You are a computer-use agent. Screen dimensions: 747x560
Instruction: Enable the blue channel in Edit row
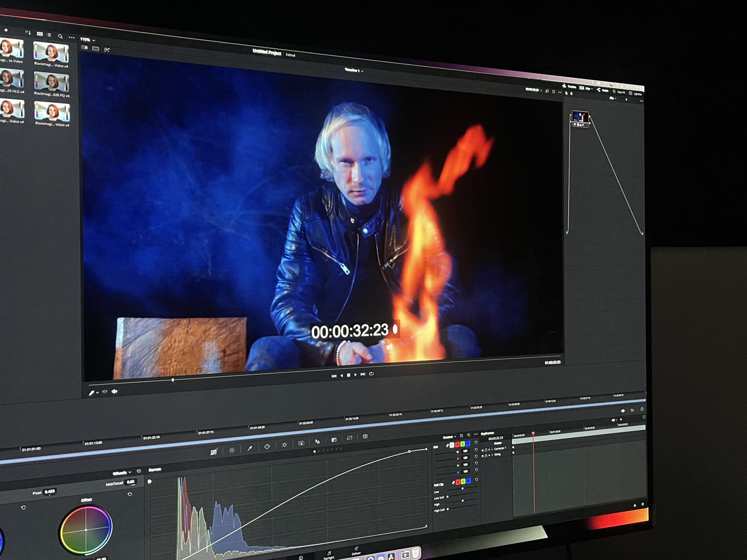click(468, 443)
